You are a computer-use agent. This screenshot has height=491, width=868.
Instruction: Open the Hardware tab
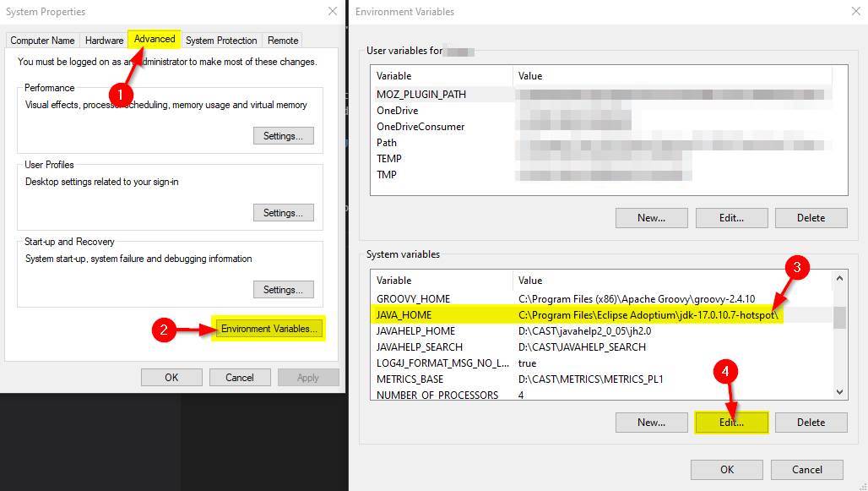click(x=104, y=41)
